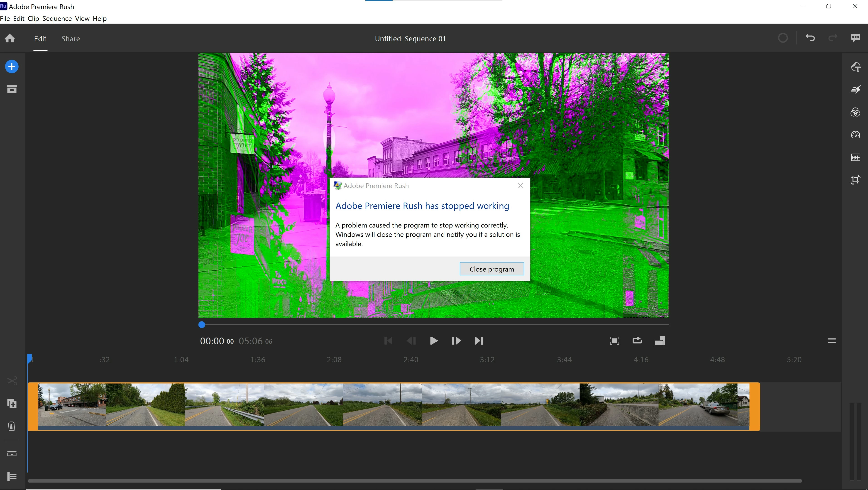Click the Home icon

10,38
